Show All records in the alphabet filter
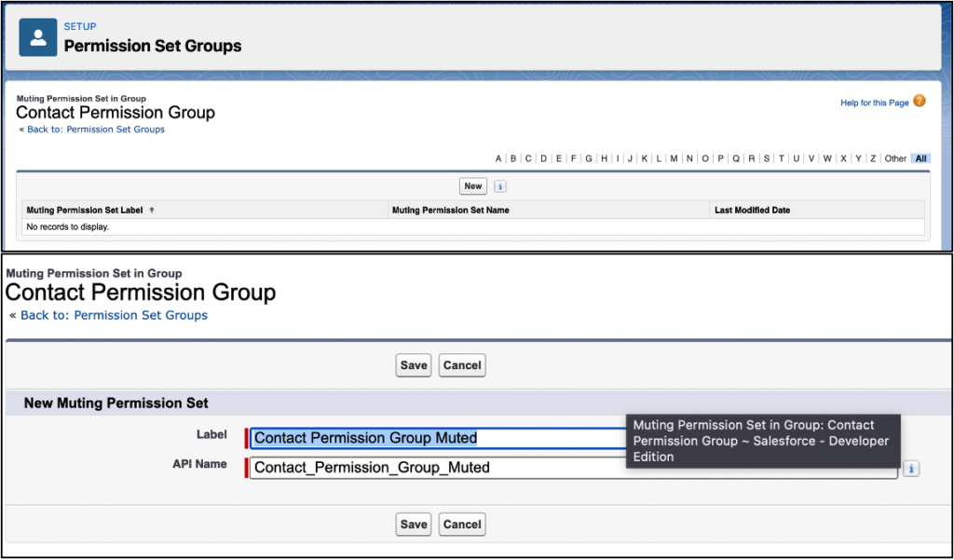The width and height of the screenshot is (954, 560). pos(920,158)
